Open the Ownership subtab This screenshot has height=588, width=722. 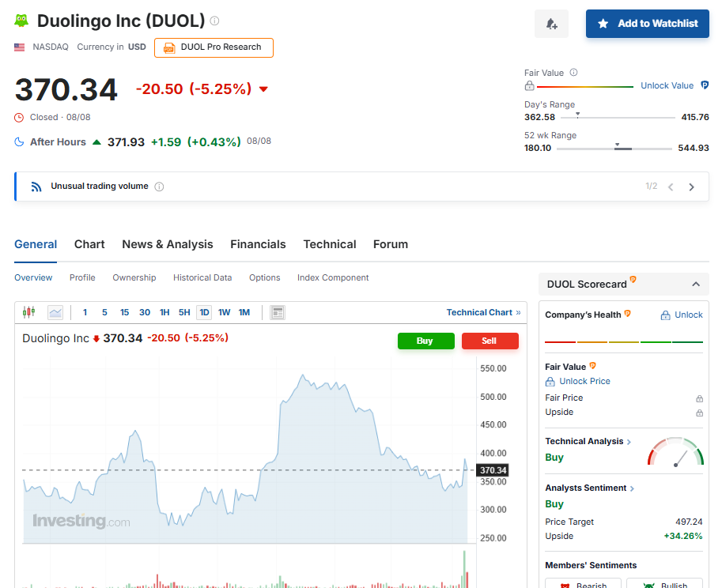tap(134, 277)
